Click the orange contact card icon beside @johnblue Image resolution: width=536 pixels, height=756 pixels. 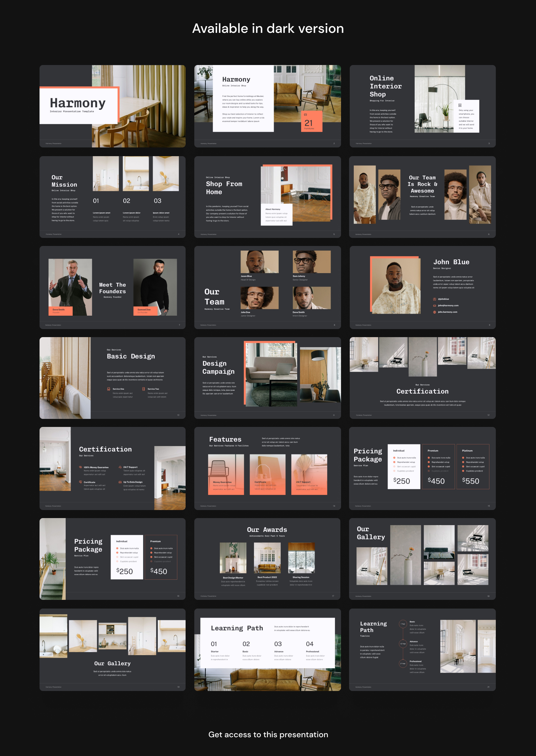point(434,299)
